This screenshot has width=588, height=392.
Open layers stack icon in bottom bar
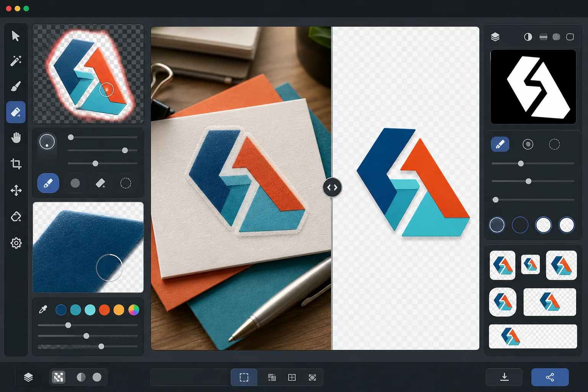(x=28, y=377)
